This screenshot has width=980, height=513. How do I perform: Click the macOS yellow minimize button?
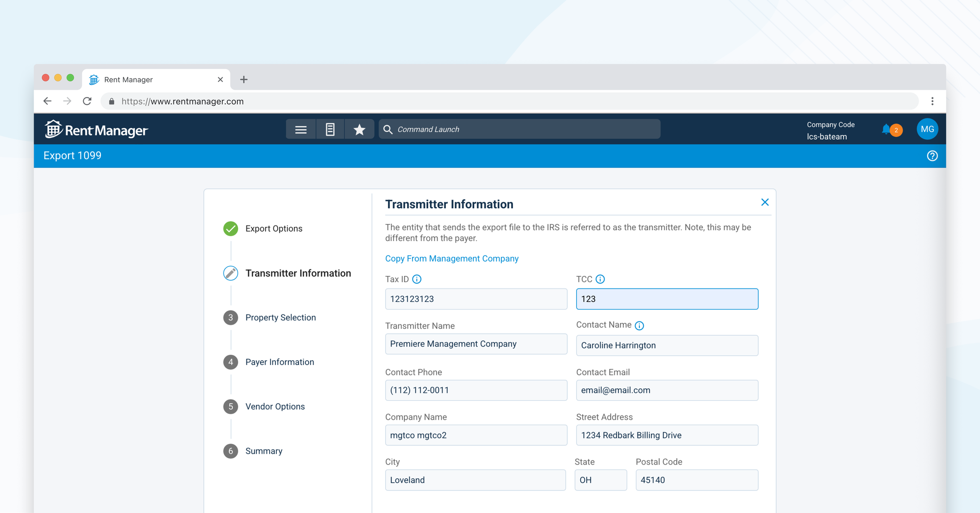58,78
